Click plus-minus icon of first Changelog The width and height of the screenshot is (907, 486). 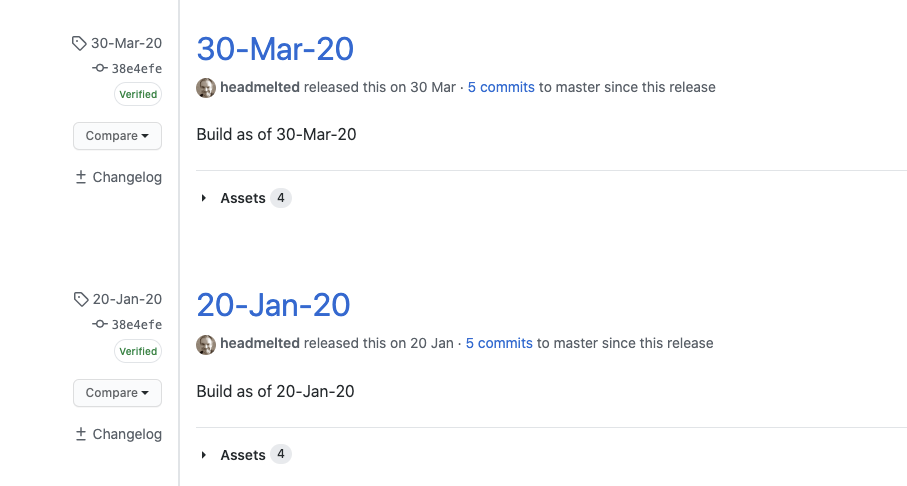point(81,177)
